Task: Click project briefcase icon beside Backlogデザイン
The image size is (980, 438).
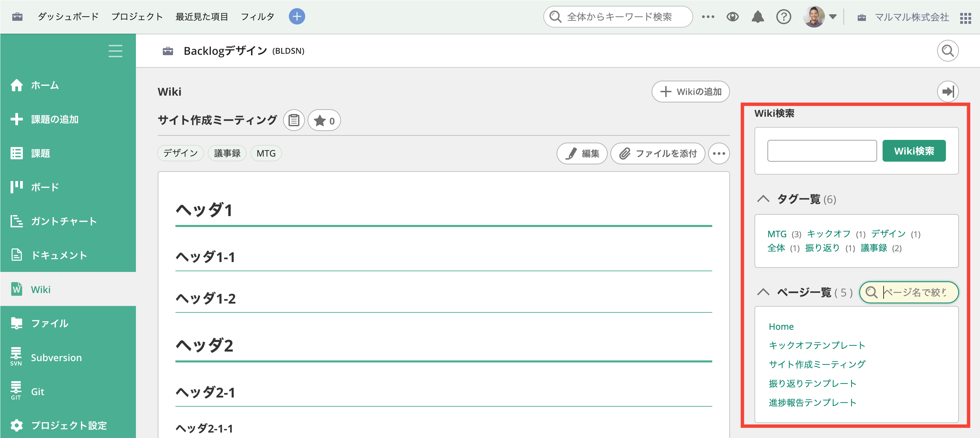Action: click(x=168, y=51)
